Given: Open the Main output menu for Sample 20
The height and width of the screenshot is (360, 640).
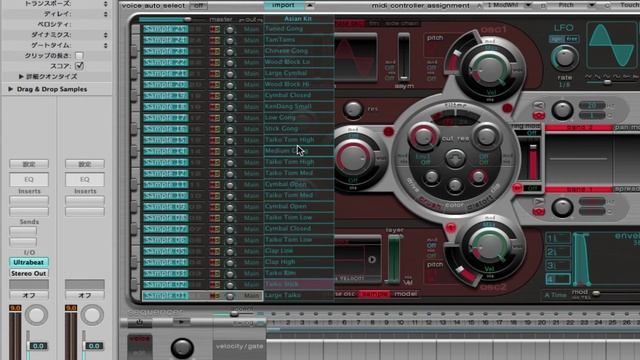Looking at the screenshot, I should click(x=251, y=85).
